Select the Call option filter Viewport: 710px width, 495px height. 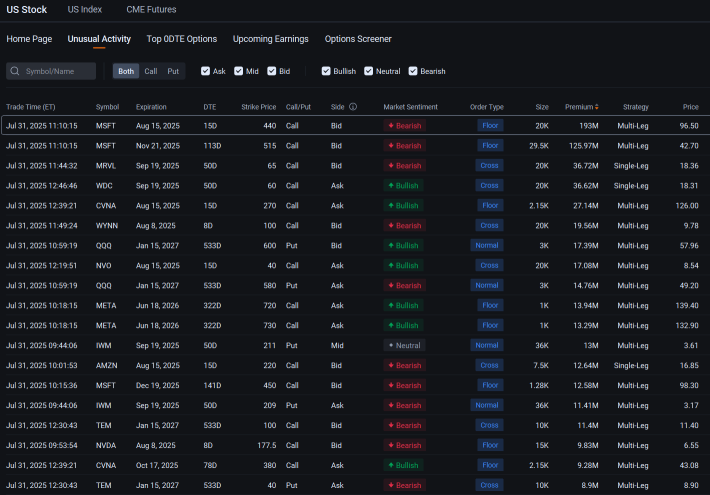pyautogui.click(x=151, y=71)
